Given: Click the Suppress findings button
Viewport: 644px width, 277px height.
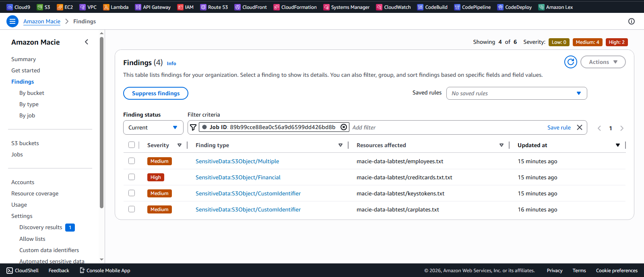Looking at the screenshot, I should click(156, 93).
